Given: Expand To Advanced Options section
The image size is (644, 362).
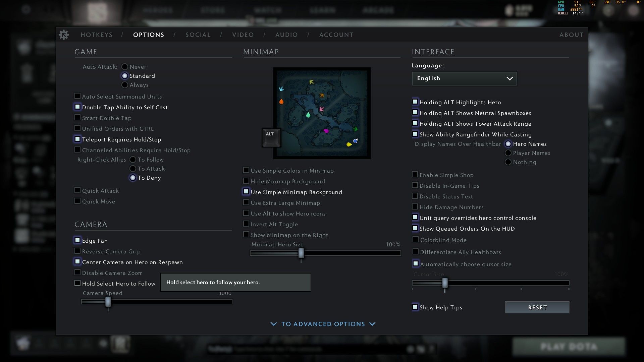Looking at the screenshot, I should pos(322,324).
